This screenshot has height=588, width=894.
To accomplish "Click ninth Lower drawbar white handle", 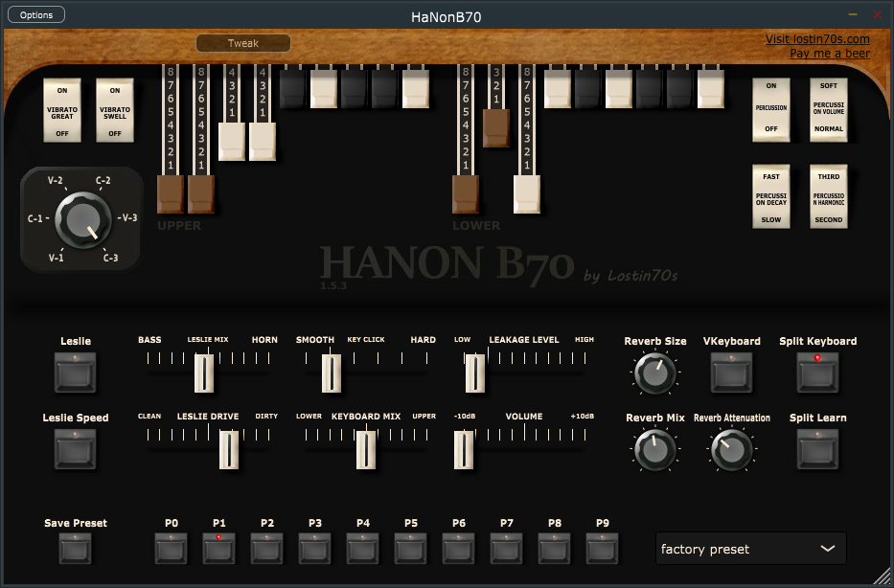I will coord(711,89).
